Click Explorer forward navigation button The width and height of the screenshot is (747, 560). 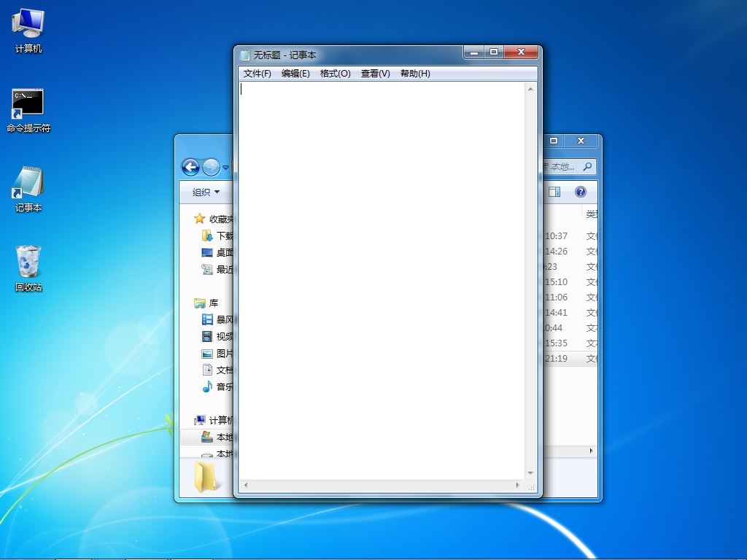[211, 167]
